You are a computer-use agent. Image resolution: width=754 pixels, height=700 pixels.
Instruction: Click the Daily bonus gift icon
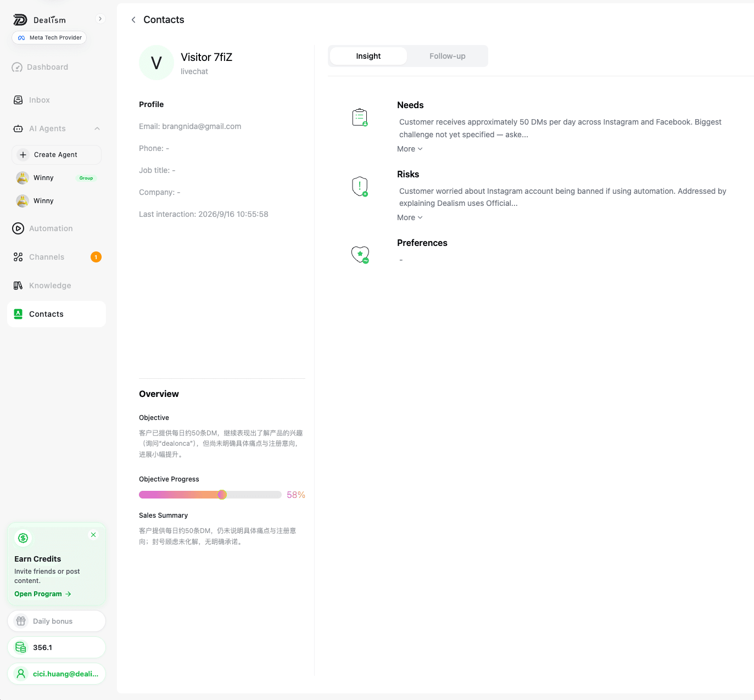pos(21,621)
